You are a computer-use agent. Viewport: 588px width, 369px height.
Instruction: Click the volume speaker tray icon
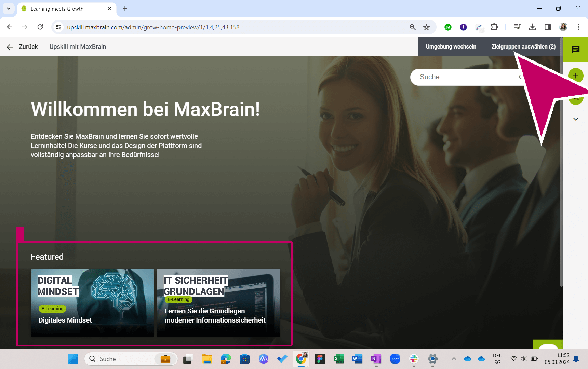click(523, 359)
